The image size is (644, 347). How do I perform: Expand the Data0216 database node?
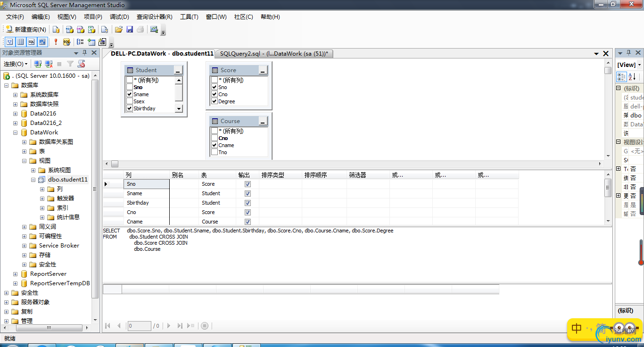coord(16,114)
